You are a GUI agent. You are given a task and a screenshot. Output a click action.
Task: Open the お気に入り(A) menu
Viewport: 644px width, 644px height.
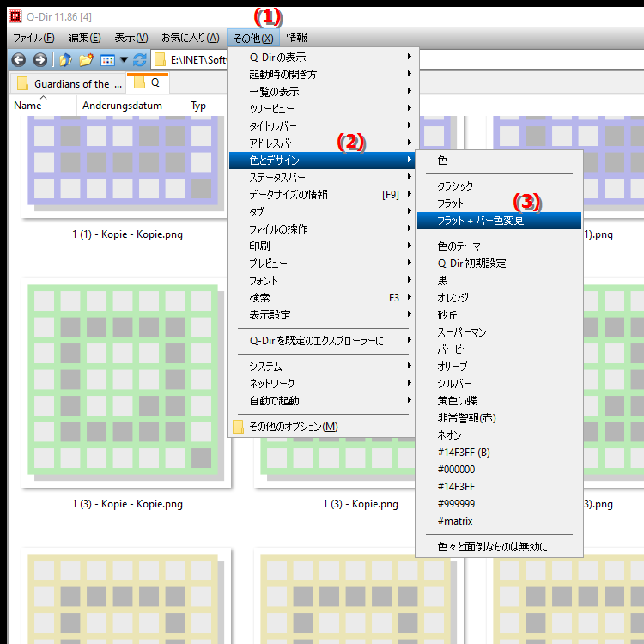[x=191, y=38]
